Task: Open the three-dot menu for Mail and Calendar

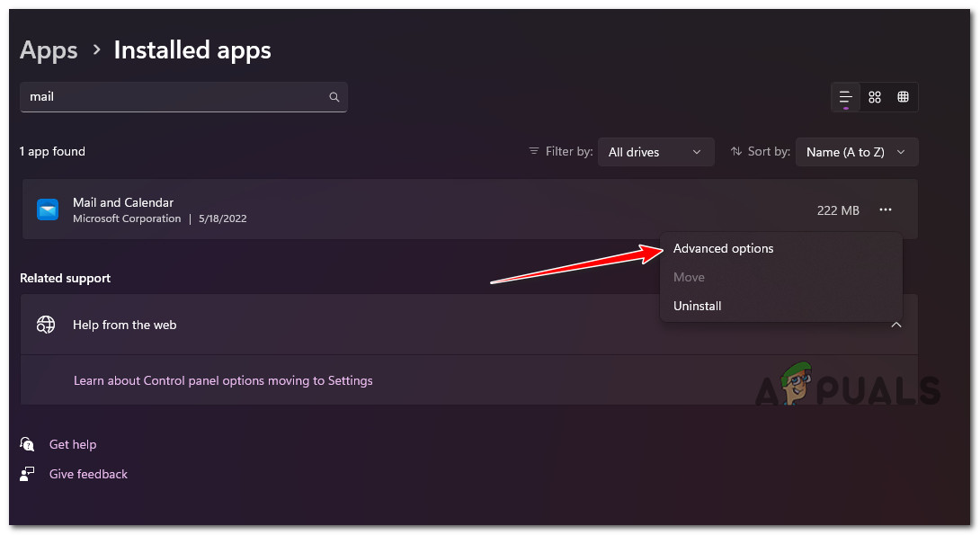Action: (886, 210)
